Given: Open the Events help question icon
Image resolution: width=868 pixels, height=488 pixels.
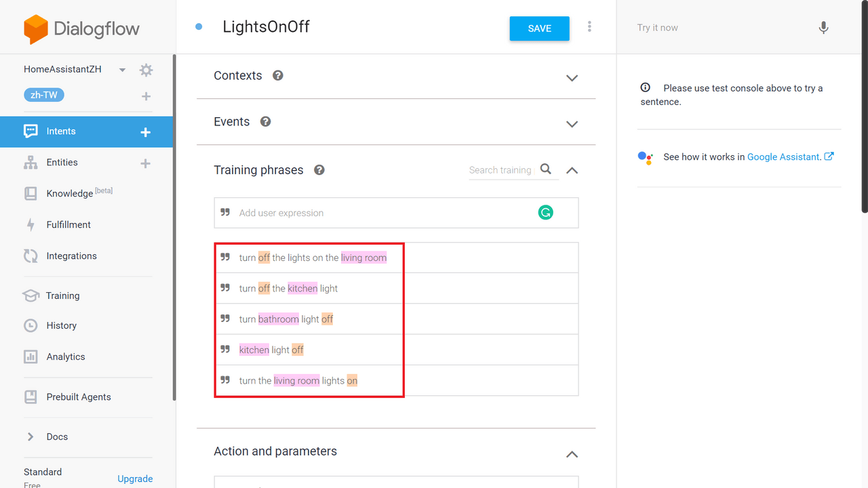Looking at the screenshot, I should pyautogui.click(x=266, y=121).
